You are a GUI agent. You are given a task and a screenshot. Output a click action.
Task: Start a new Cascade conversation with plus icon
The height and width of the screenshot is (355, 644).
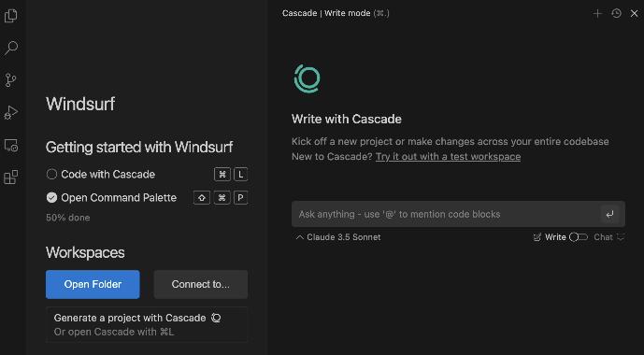pyautogui.click(x=597, y=13)
